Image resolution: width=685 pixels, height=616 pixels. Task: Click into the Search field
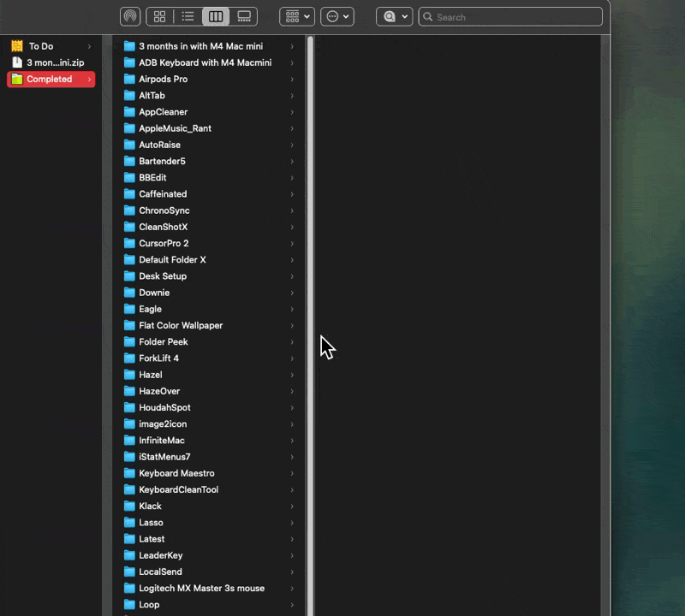click(514, 17)
